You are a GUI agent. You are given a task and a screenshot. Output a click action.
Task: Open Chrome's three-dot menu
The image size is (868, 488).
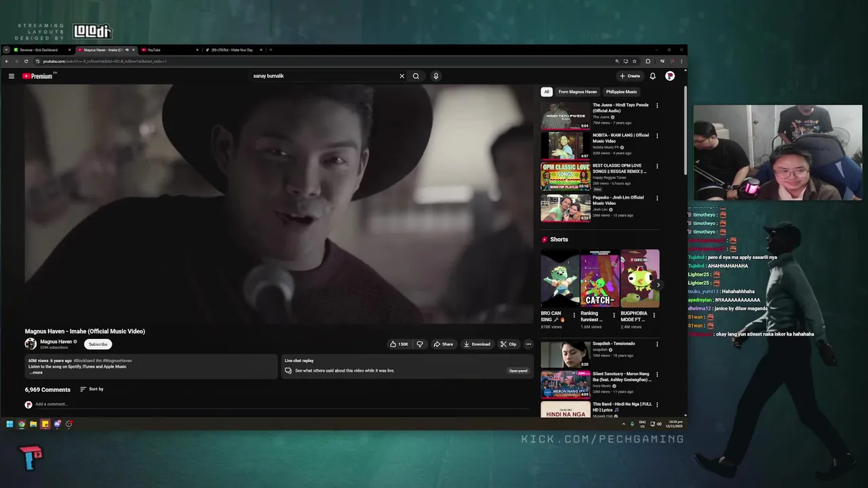pos(682,61)
